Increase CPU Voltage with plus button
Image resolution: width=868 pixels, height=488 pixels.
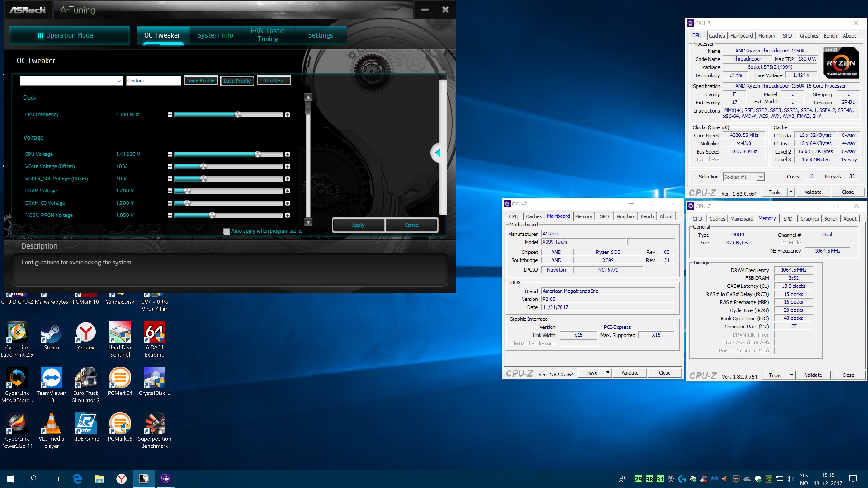(x=288, y=155)
